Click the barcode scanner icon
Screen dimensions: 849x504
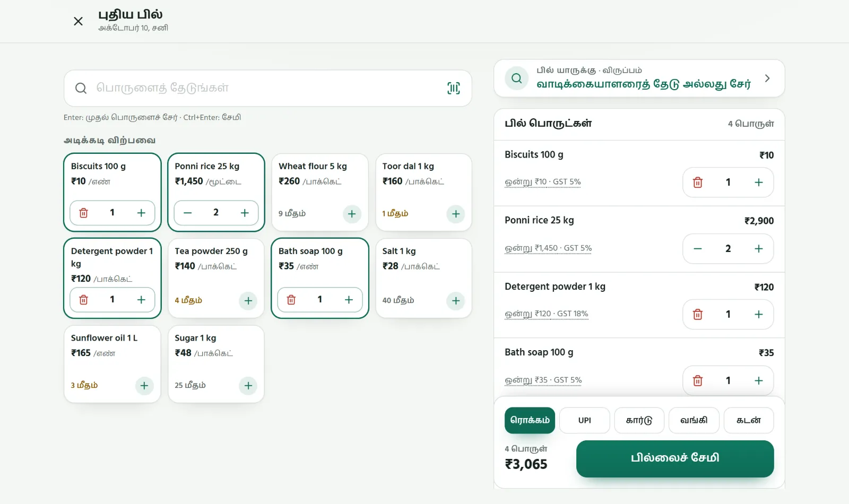coord(454,88)
